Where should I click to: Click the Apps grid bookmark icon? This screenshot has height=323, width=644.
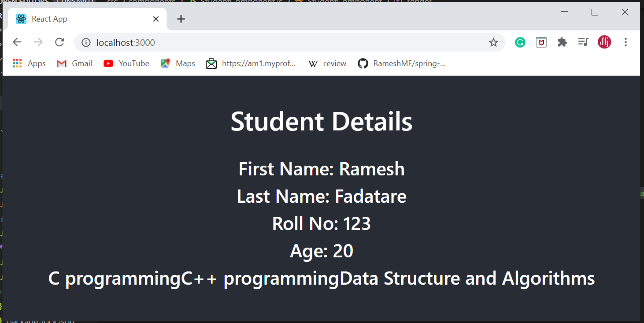(x=17, y=63)
